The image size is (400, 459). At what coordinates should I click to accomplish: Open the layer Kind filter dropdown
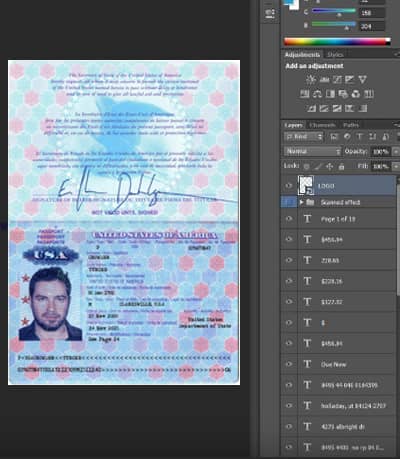tap(304, 137)
